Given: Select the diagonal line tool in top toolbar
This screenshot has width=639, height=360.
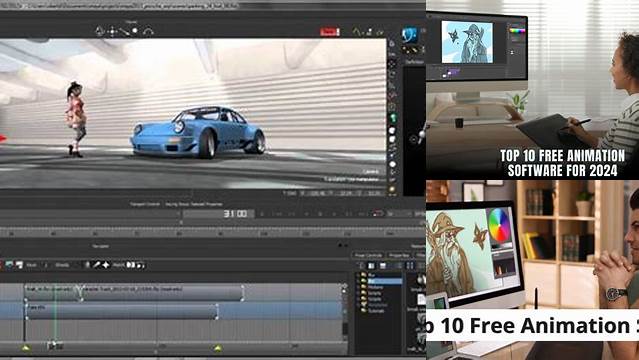Looking at the screenshot, I should [125, 31].
